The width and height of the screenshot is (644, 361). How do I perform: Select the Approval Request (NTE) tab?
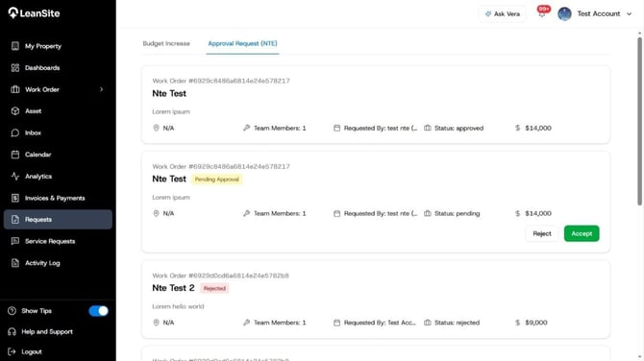click(x=242, y=43)
